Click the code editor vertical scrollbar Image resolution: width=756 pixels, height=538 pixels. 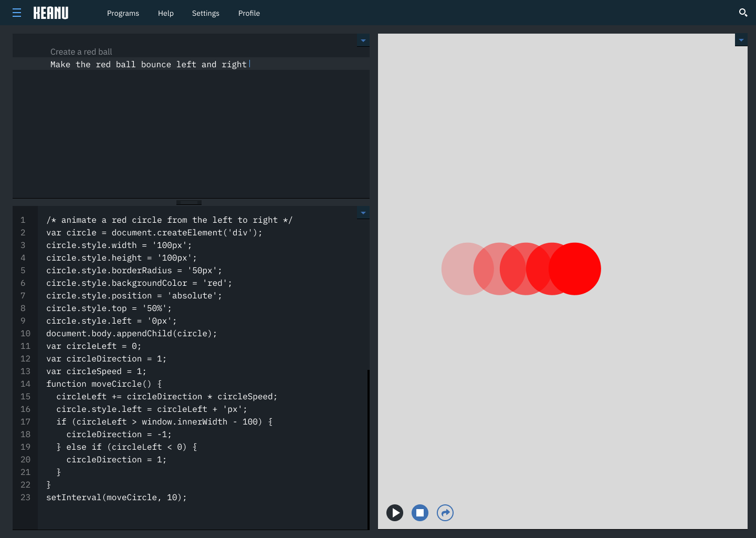tap(369, 450)
